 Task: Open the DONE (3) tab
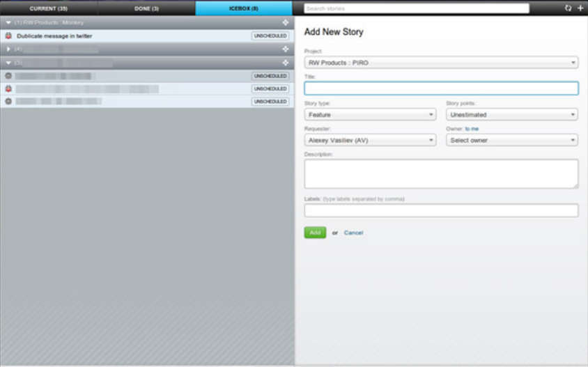pos(146,8)
